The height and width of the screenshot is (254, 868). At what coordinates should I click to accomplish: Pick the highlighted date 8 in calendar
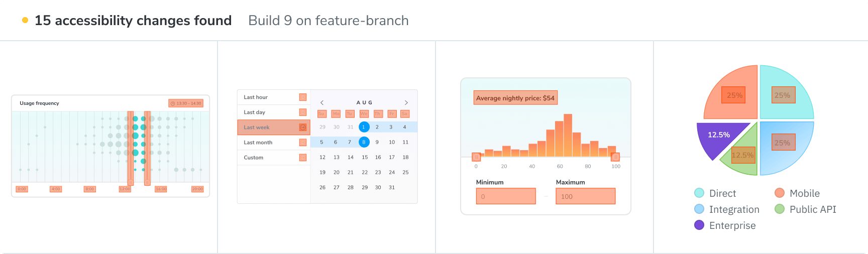pyautogui.click(x=364, y=142)
